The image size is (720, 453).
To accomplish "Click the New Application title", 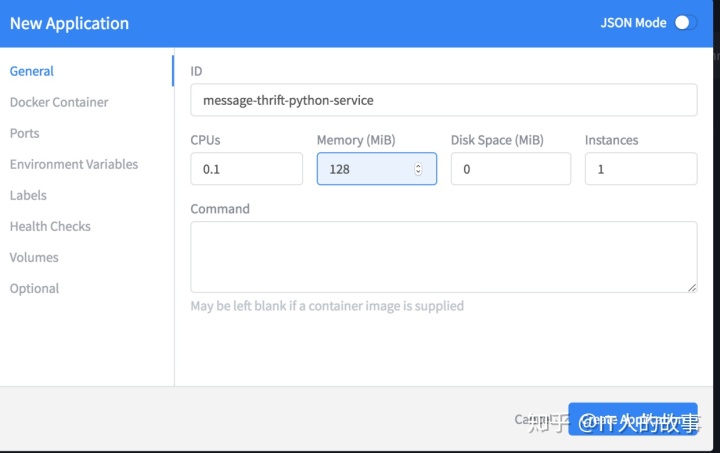I will tap(69, 23).
